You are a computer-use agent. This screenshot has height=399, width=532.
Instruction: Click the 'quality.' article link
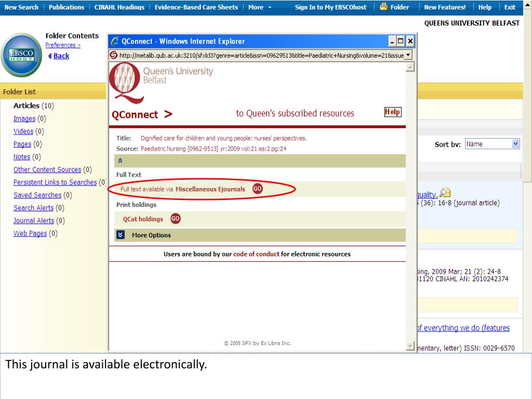428,195
